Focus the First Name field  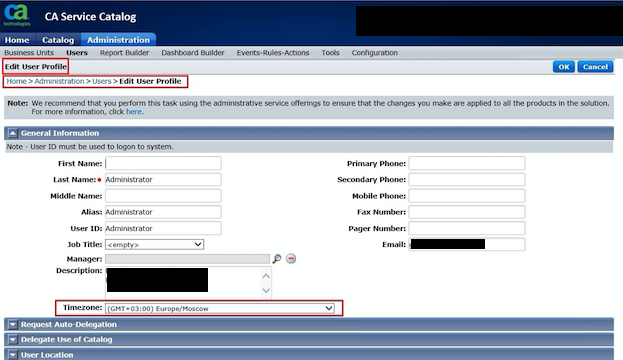[163, 163]
